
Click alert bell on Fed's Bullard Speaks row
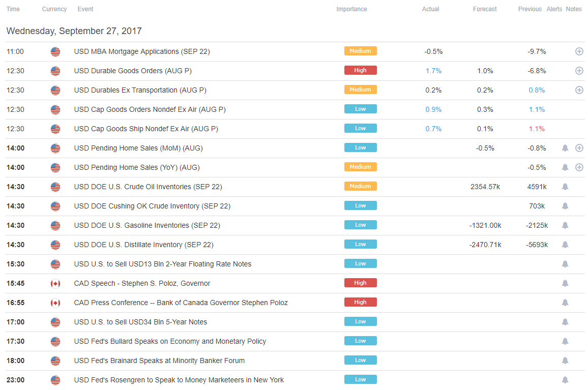coord(565,341)
